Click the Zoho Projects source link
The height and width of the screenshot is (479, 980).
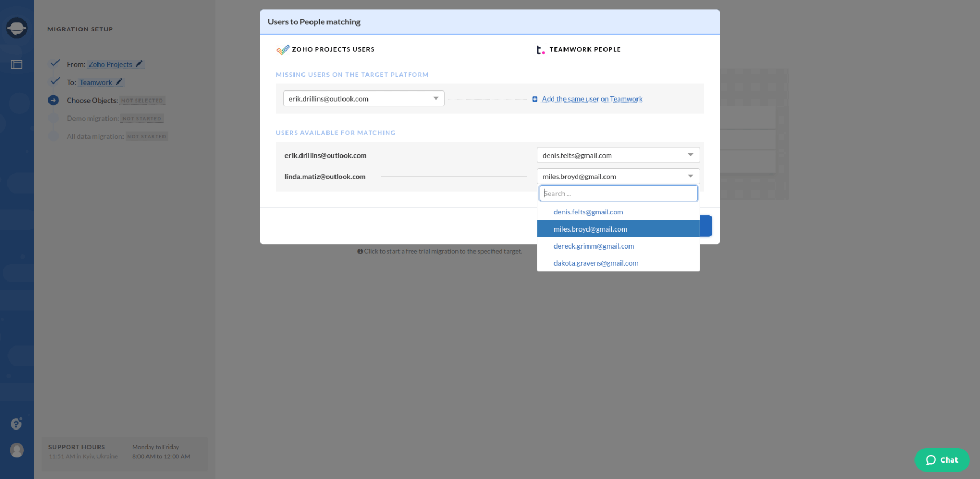(110, 64)
